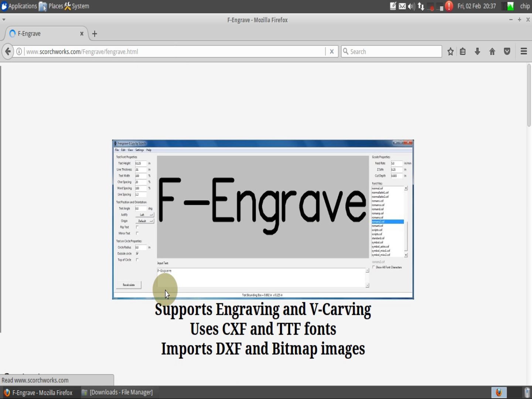Switch to the Downloads File Manager taskbar entry
The height and width of the screenshot is (399, 532).
coord(118,392)
